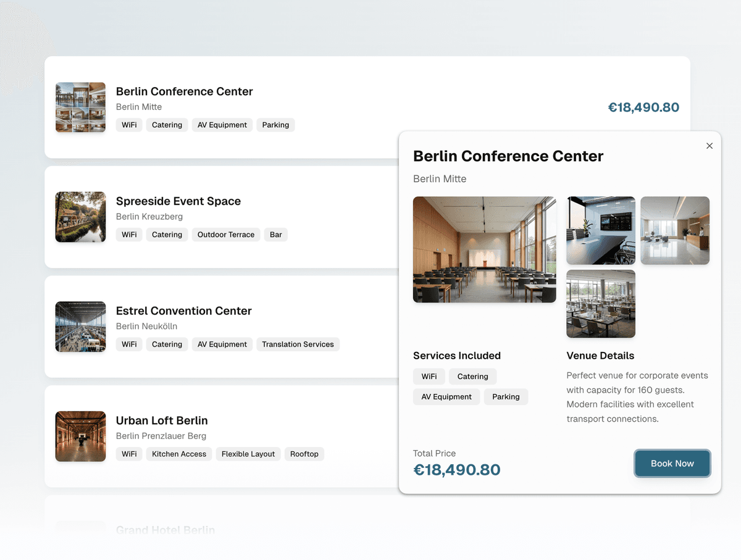The width and height of the screenshot is (741, 560).
Task: Open the Spreeside Event Space listing title
Action: point(178,201)
